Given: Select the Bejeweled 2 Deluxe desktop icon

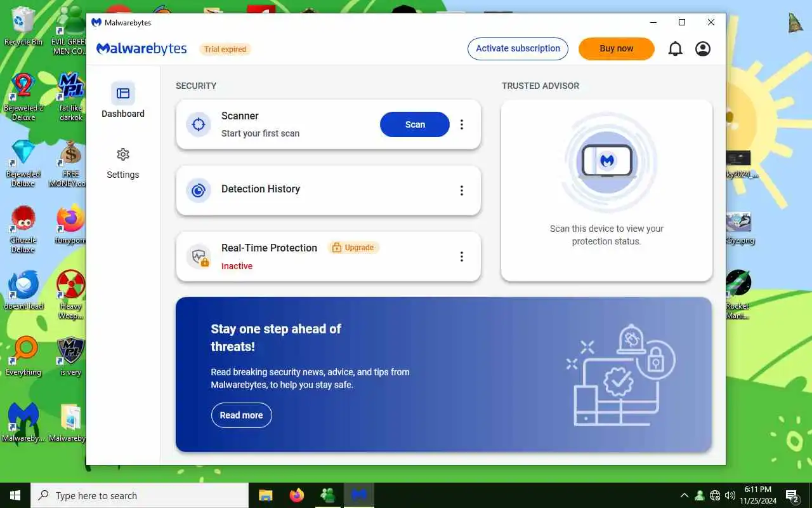Looking at the screenshot, I should pyautogui.click(x=23, y=97).
